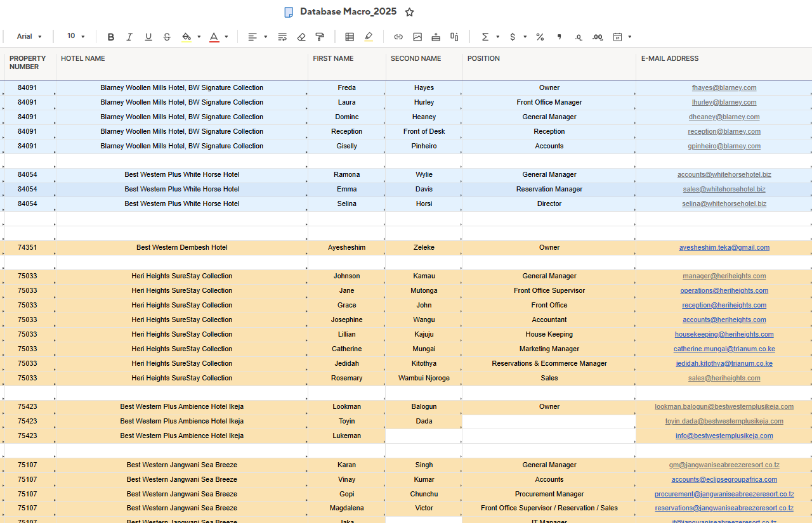
Task: Click the Database Macro_2025 title
Action: pos(348,11)
